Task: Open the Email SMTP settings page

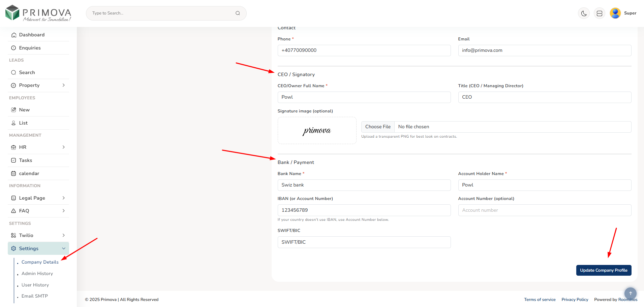Action: click(35, 296)
